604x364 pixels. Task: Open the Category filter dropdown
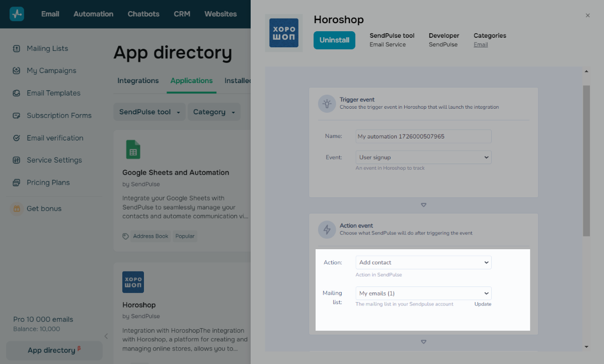(214, 112)
